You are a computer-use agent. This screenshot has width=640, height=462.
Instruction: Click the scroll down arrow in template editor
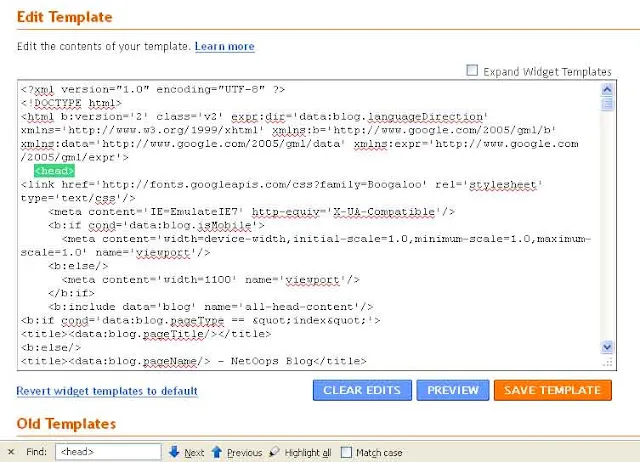pos(607,347)
